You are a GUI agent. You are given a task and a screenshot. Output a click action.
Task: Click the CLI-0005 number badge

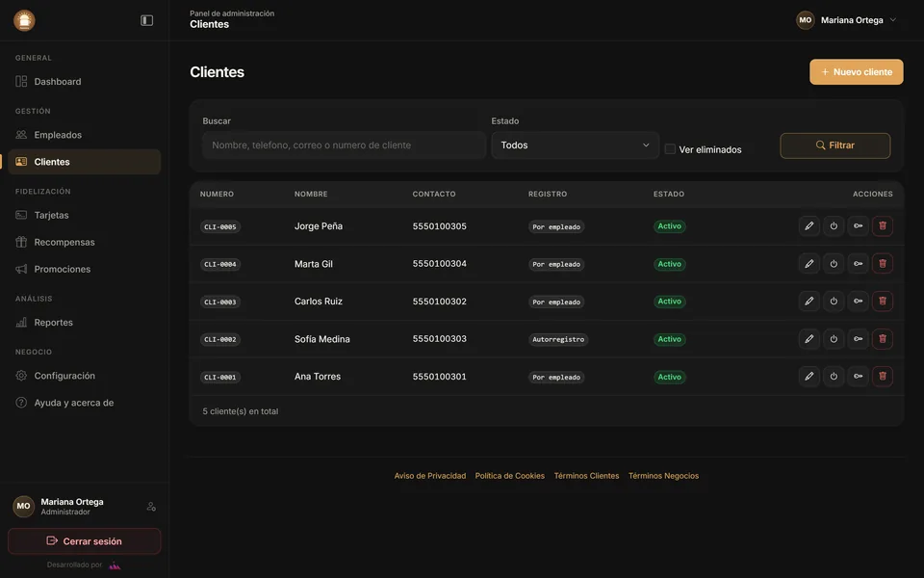220,226
